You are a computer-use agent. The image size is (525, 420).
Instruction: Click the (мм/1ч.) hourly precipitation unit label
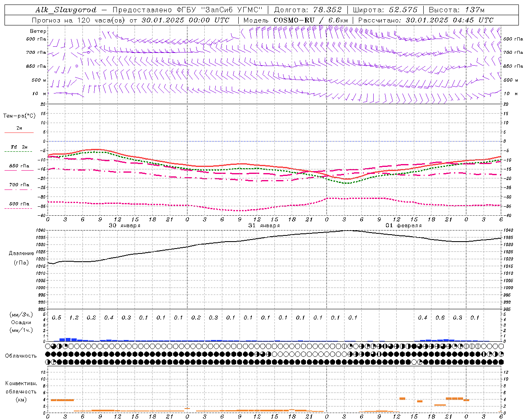[x=21, y=330]
